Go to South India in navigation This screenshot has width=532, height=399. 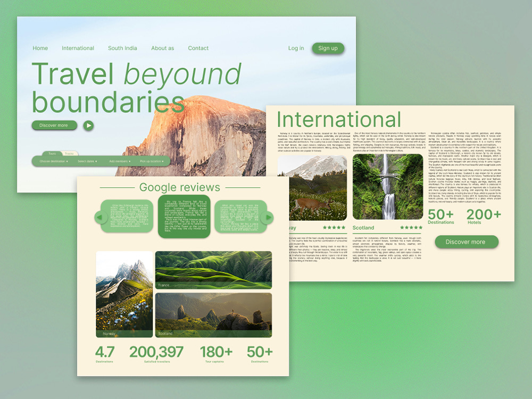[x=122, y=48]
